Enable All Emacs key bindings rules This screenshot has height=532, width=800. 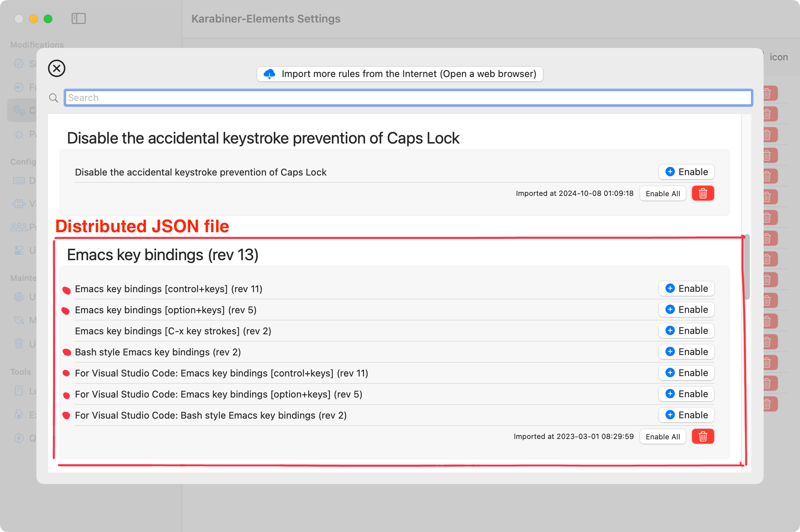(x=663, y=436)
